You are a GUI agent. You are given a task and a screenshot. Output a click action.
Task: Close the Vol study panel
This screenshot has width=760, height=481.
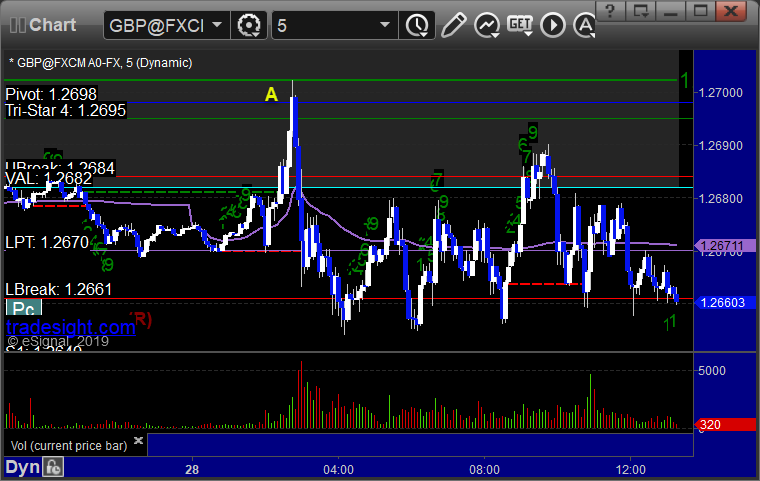138,440
